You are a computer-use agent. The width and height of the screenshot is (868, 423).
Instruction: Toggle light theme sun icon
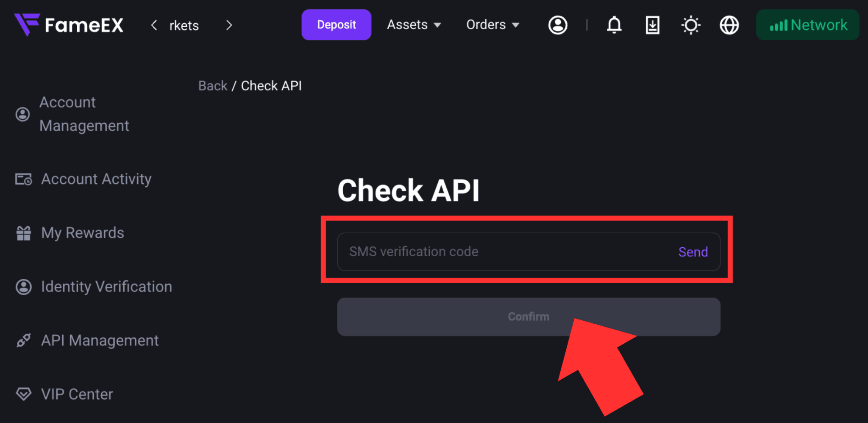pos(691,25)
